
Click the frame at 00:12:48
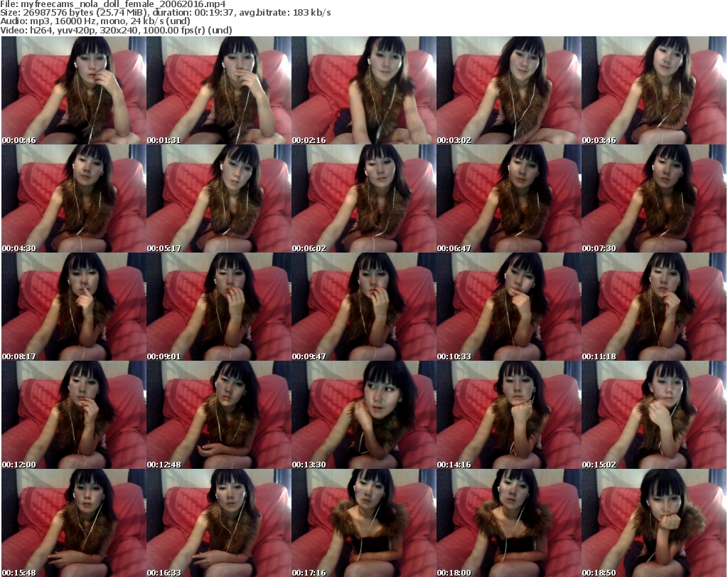click(219, 415)
